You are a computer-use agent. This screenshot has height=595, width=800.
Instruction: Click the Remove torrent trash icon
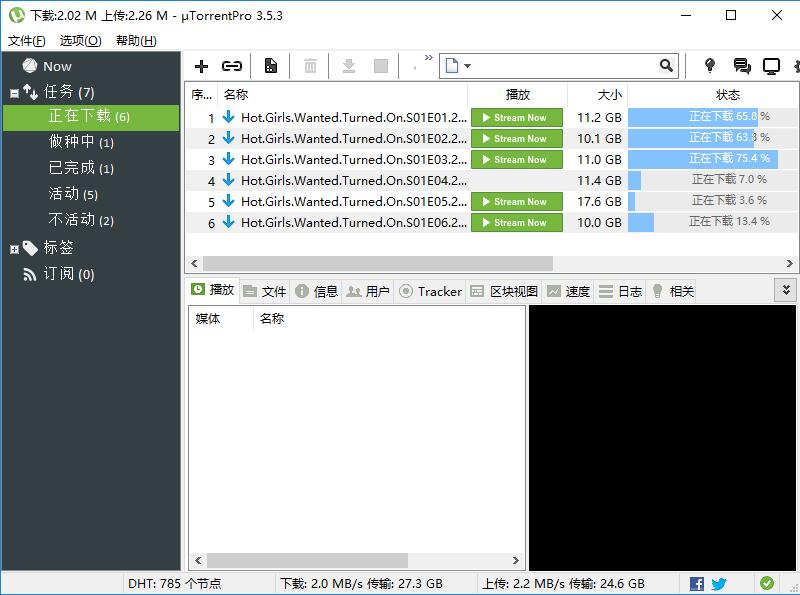click(310, 66)
